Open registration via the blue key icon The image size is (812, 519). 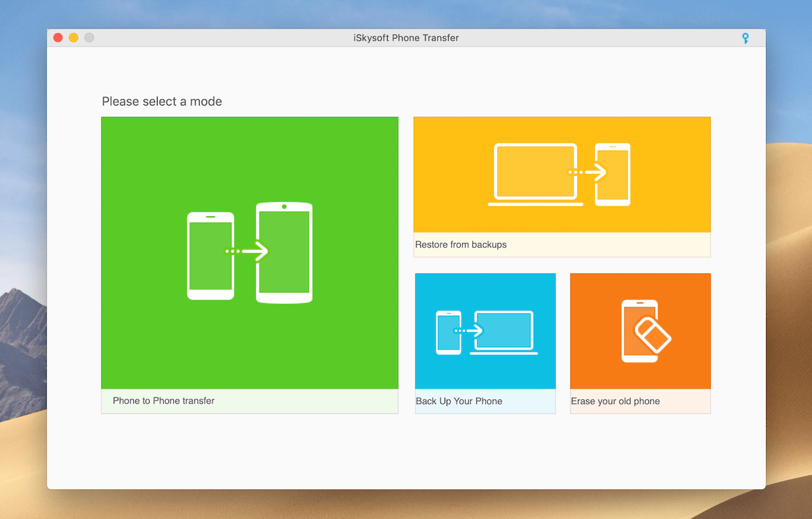tap(745, 38)
